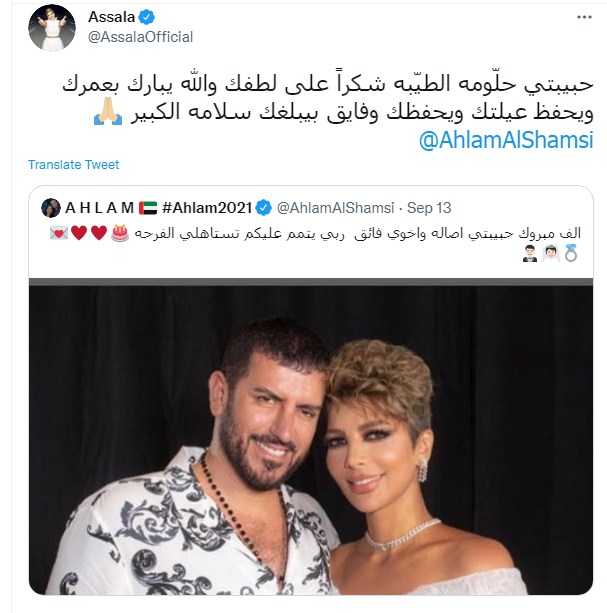Click the UAE flag icon beside AHLAM
Image resolution: width=607 pixels, height=613 pixels.
(148, 208)
